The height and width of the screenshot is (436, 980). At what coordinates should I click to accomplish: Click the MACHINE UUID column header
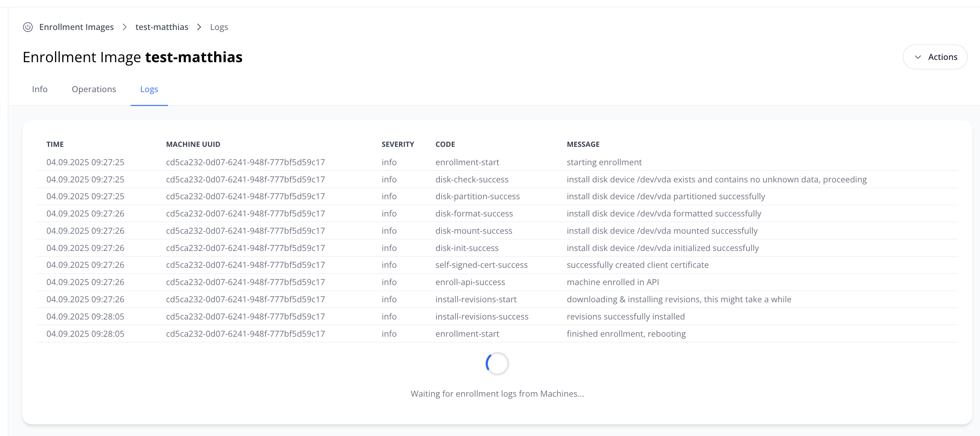[193, 144]
